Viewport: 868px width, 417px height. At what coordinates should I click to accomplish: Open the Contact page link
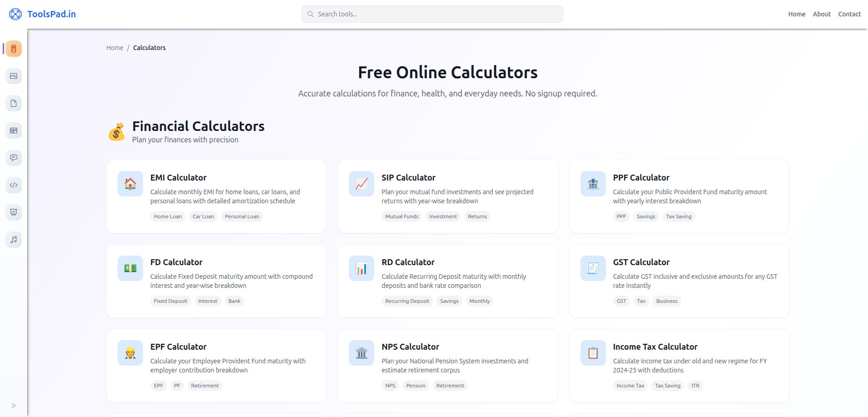tap(849, 14)
